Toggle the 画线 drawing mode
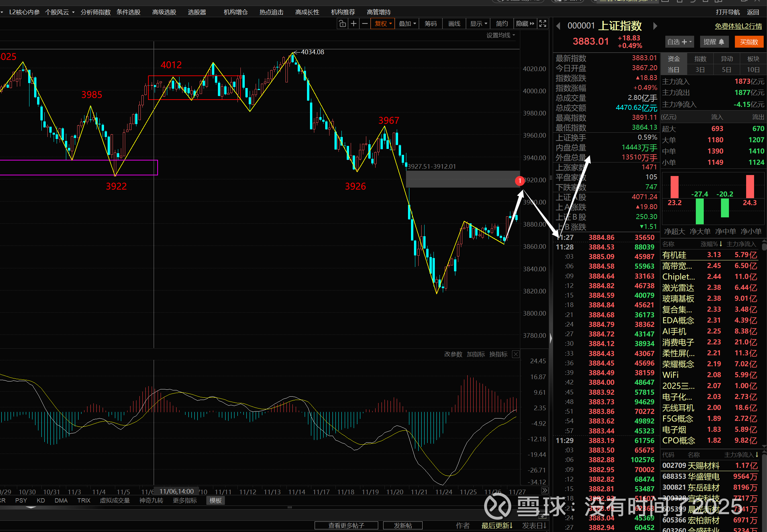This screenshot has width=767, height=532. point(454,24)
